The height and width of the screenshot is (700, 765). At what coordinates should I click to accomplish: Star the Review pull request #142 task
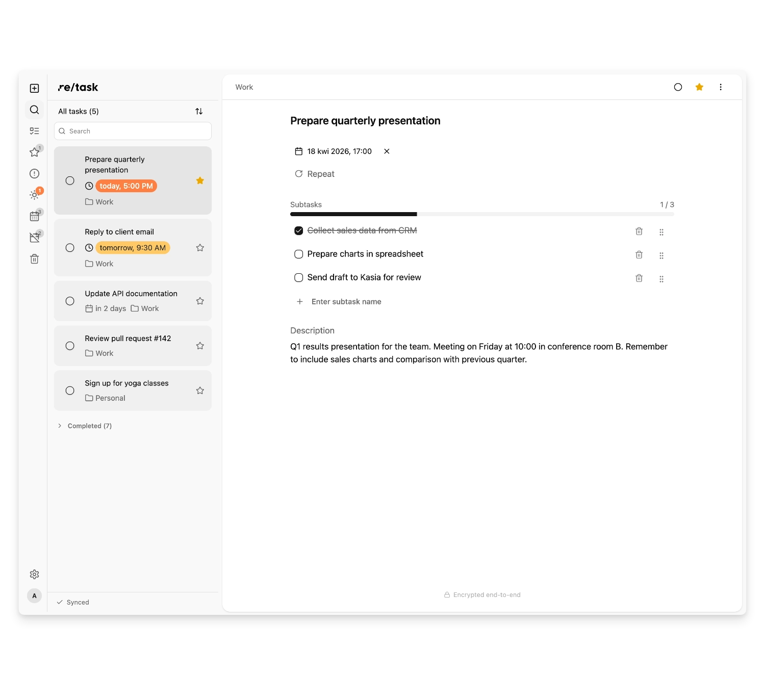200,346
